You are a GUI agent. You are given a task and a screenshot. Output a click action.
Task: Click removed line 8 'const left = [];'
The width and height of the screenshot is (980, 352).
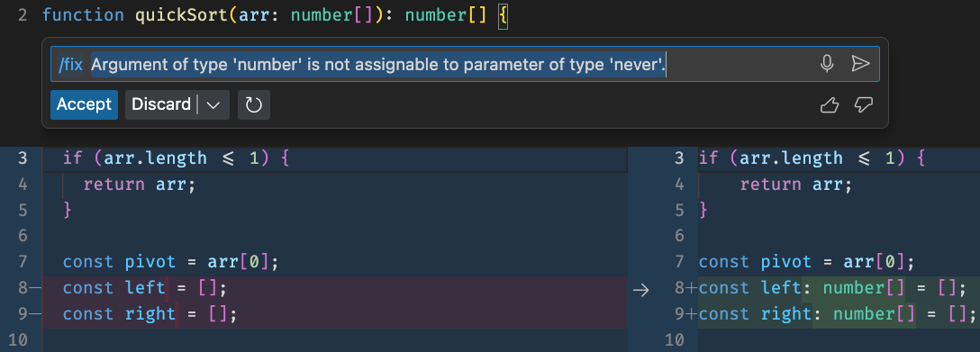[143, 288]
